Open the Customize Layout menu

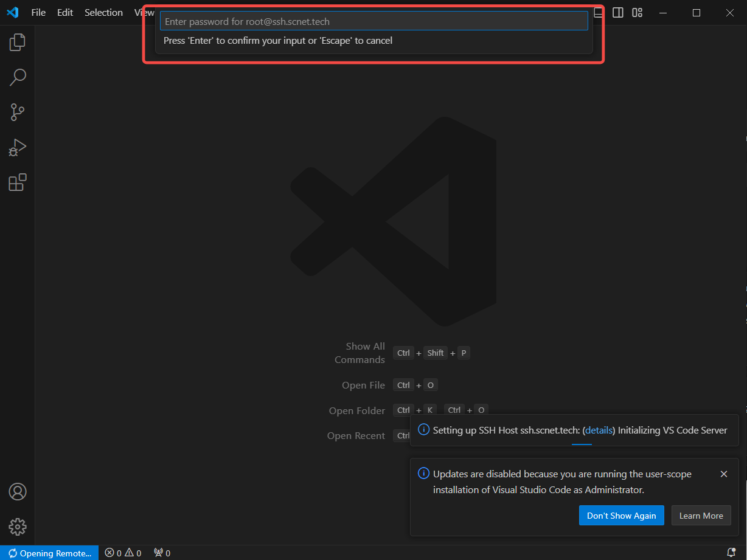[x=637, y=12]
